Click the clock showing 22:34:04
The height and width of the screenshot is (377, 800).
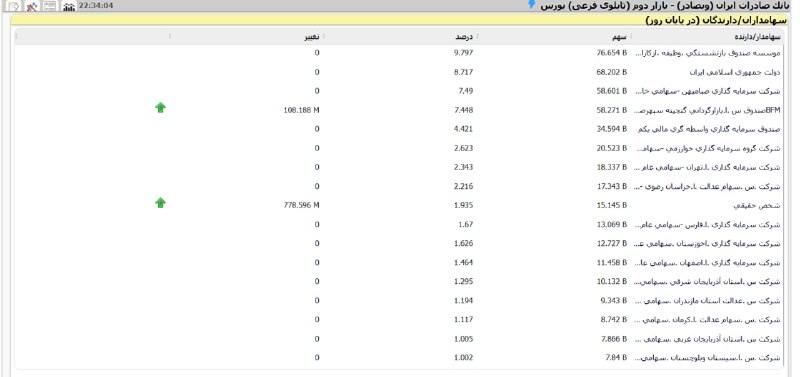[x=96, y=6]
